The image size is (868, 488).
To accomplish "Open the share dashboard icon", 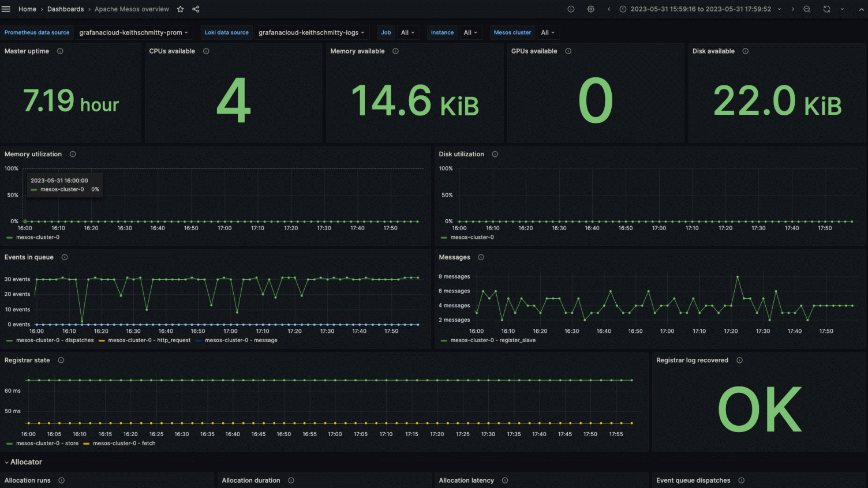I will point(195,9).
